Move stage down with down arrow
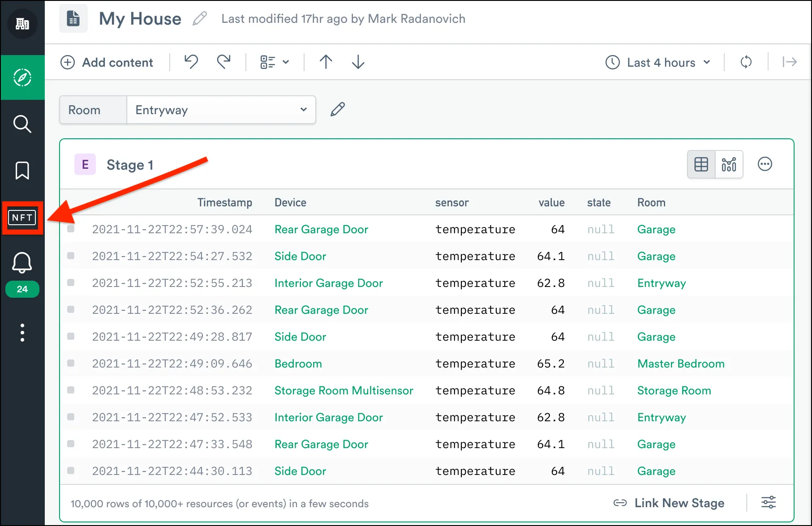The height and width of the screenshot is (526, 812). click(x=358, y=62)
